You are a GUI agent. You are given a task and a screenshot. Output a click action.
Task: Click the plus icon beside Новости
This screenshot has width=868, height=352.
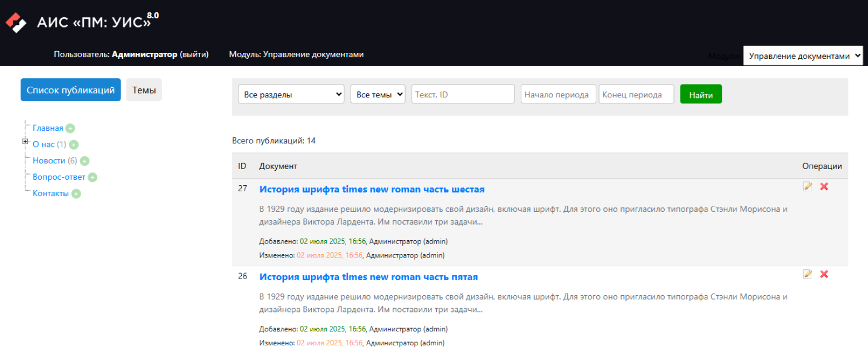coord(84,161)
